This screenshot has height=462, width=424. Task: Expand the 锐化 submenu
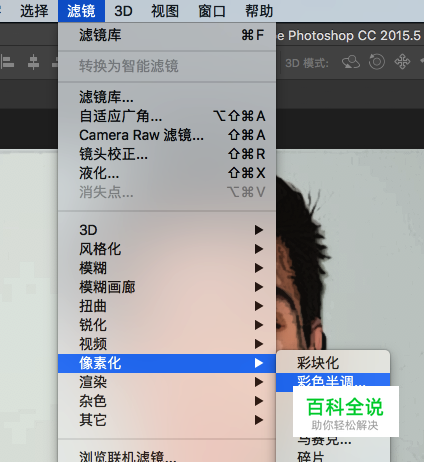pos(167,325)
